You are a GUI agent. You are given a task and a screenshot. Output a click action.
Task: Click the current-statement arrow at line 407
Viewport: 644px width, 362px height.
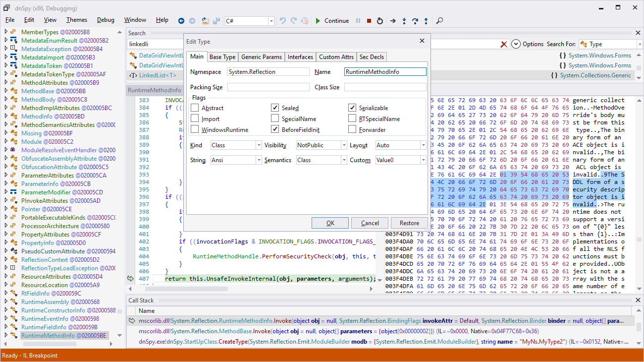click(x=130, y=279)
